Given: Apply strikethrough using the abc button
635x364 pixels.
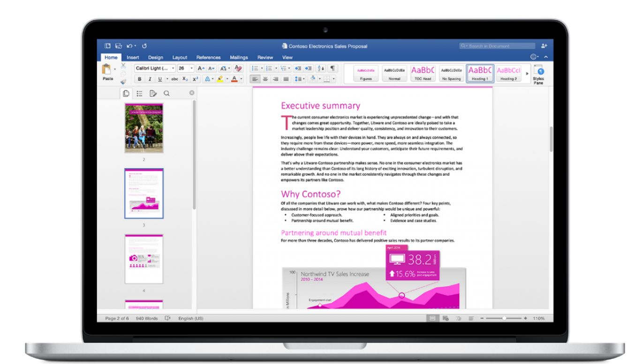Looking at the screenshot, I should (174, 79).
